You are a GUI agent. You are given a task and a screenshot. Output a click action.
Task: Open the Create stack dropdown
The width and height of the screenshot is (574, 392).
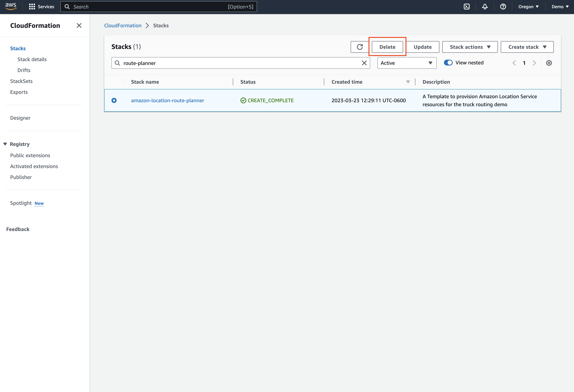(527, 47)
